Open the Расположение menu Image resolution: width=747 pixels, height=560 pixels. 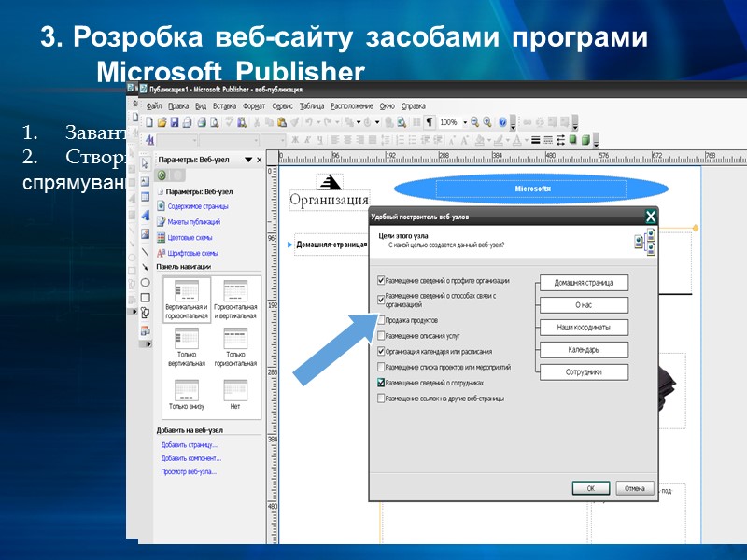352,106
